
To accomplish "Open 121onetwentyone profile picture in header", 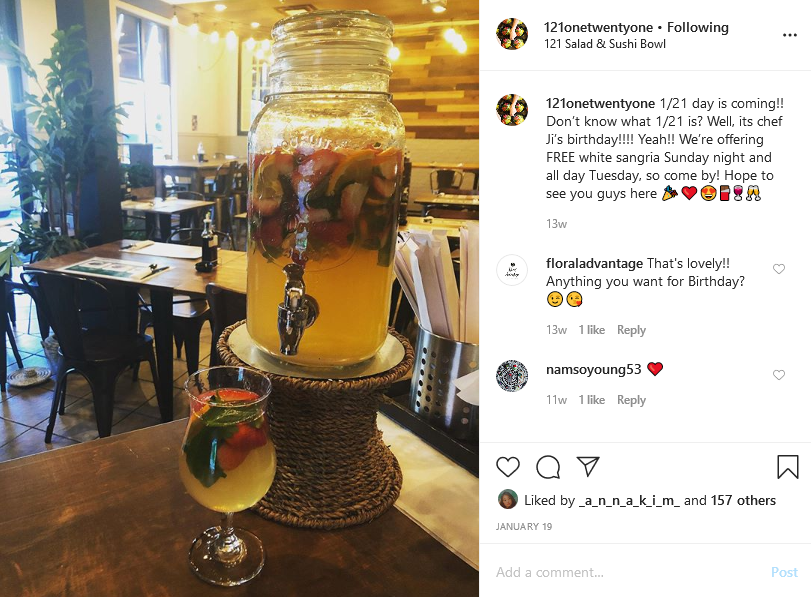I will point(512,34).
